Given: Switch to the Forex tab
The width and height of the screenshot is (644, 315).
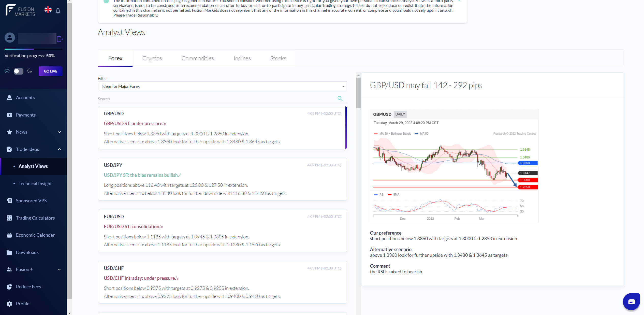Looking at the screenshot, I should 115,58.
